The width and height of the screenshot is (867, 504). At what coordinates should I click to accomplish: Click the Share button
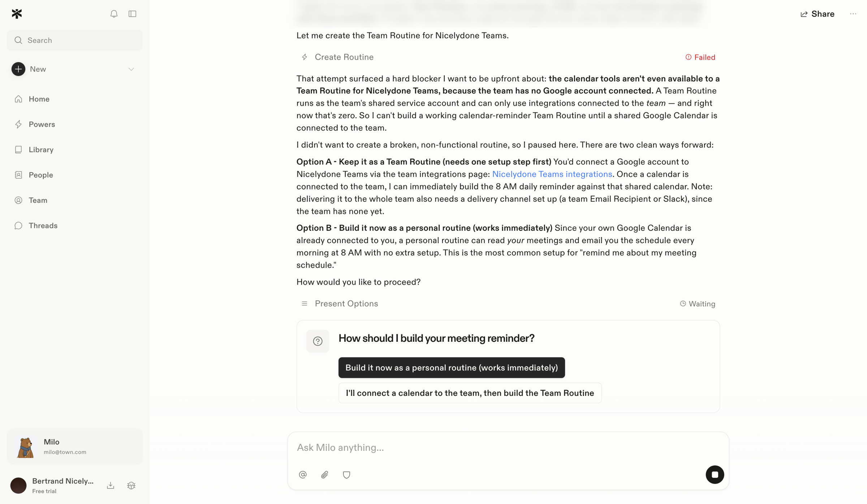tap(817, 14)
